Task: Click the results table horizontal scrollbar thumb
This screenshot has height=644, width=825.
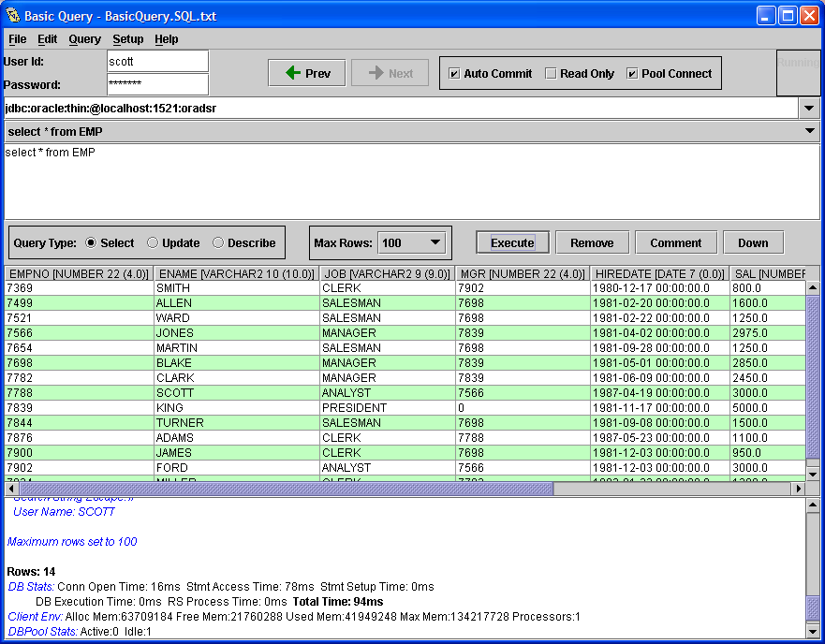Action: pyautogui.click(x=286, y=489)
